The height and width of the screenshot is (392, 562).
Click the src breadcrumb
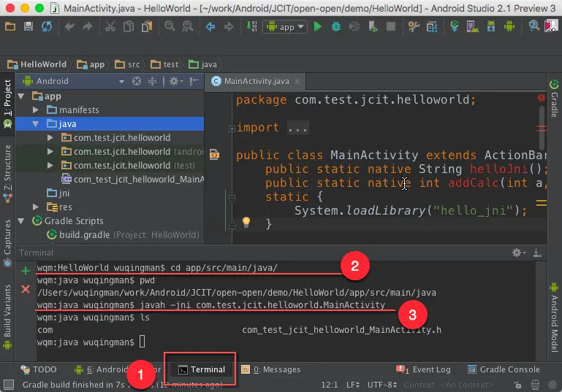(x=127, y=64)
